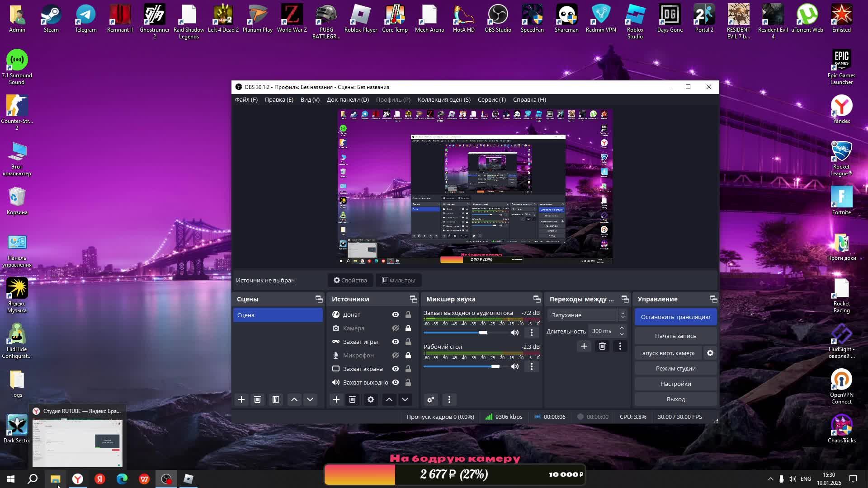Mute the Рабочий стол audio channel
The image size is (868, 488).
click(514, 366)
